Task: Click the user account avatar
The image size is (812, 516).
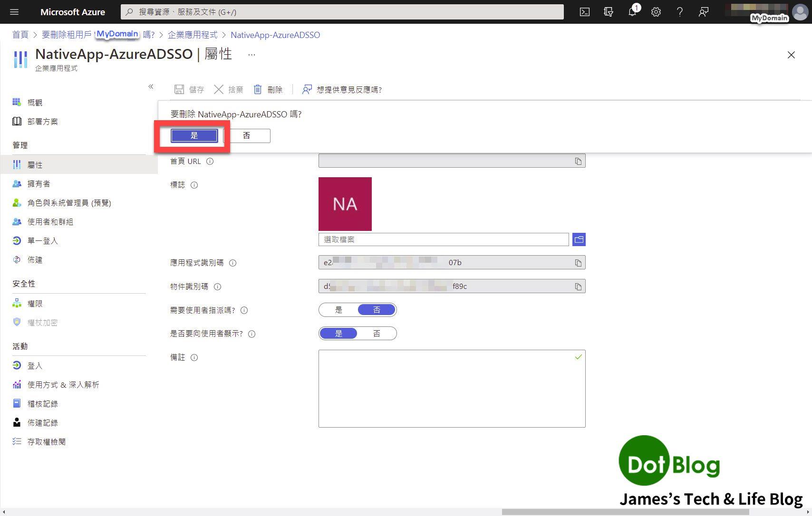Action: tap(800, 12)
